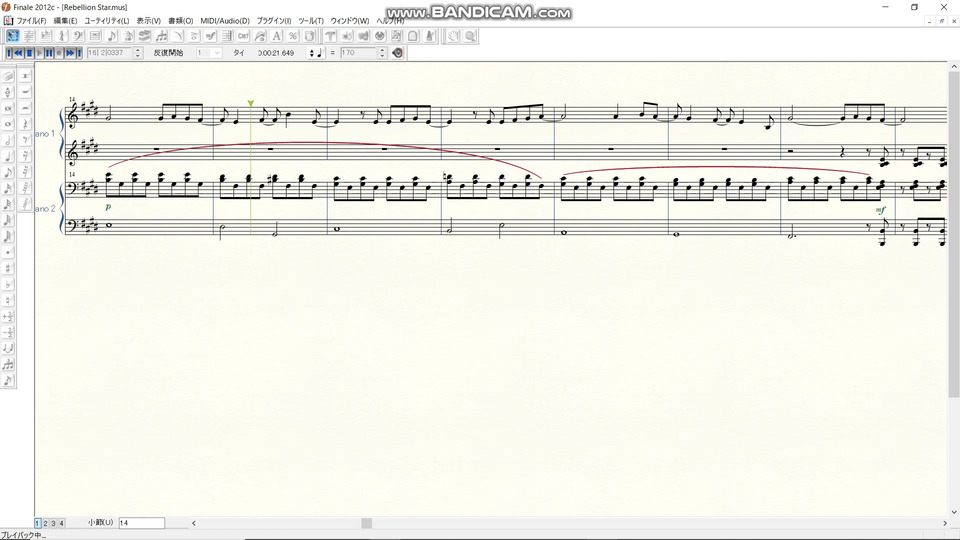
Task: Choose sharp accidental in entry palette
Action: tap(8, 268)
